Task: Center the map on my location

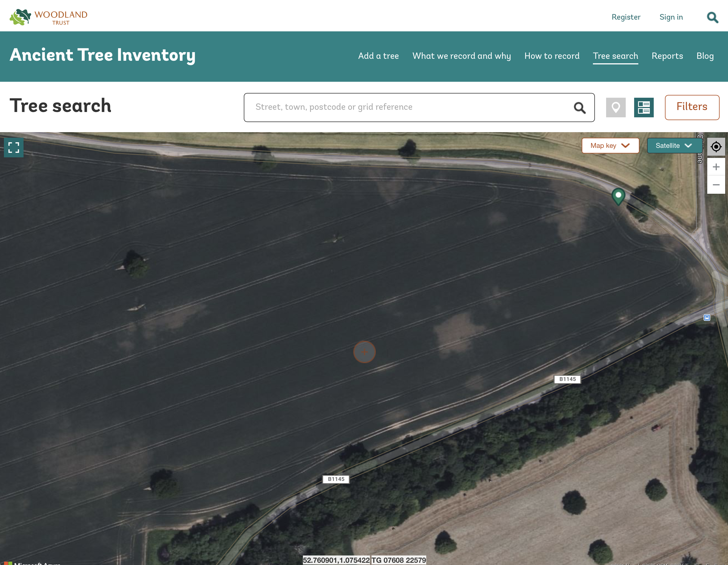Action: (x=716, y=147)
